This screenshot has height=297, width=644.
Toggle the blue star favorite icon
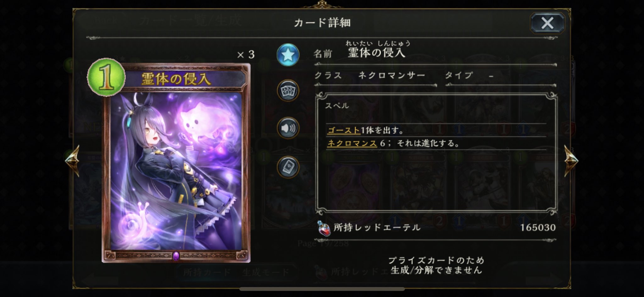point(288,55)
